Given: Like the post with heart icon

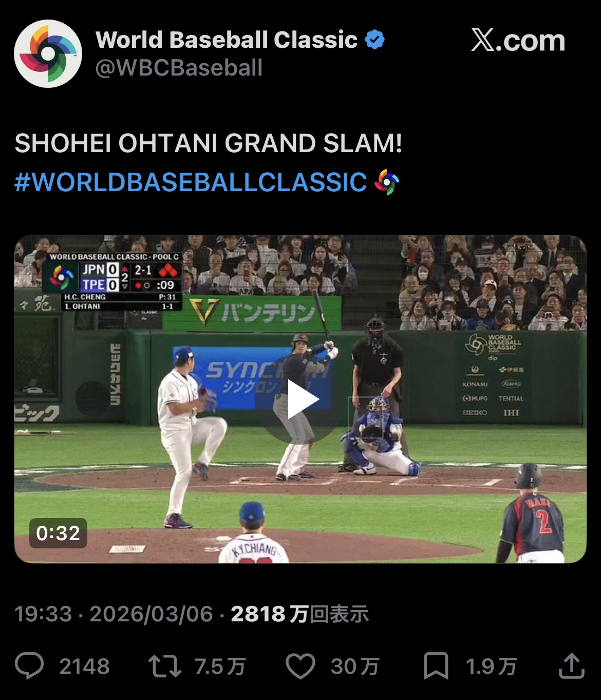Looking at the screenshot, I should pos(300,666).
